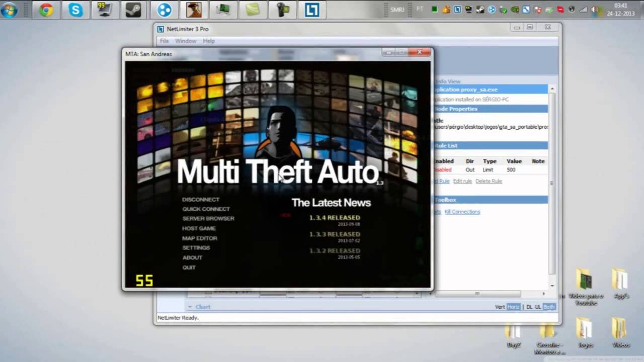
Task: Click the Dir column header
Action: tap(469, 161)
